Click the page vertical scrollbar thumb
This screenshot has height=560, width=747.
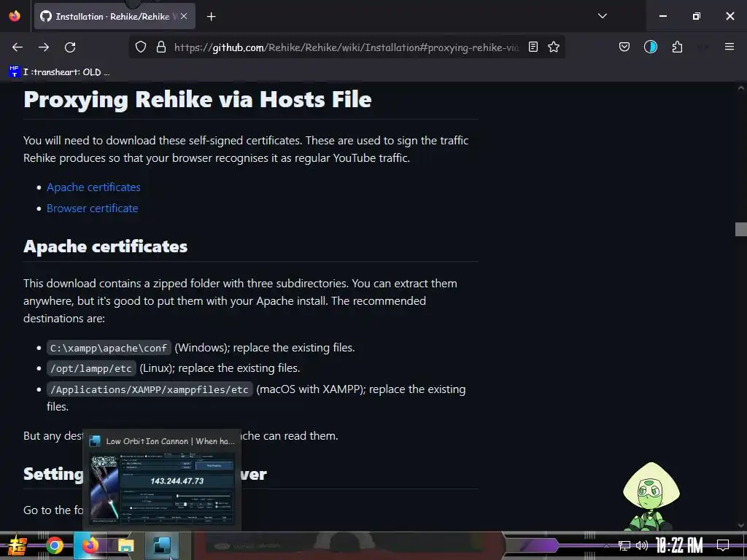click(x=740, y=229)
